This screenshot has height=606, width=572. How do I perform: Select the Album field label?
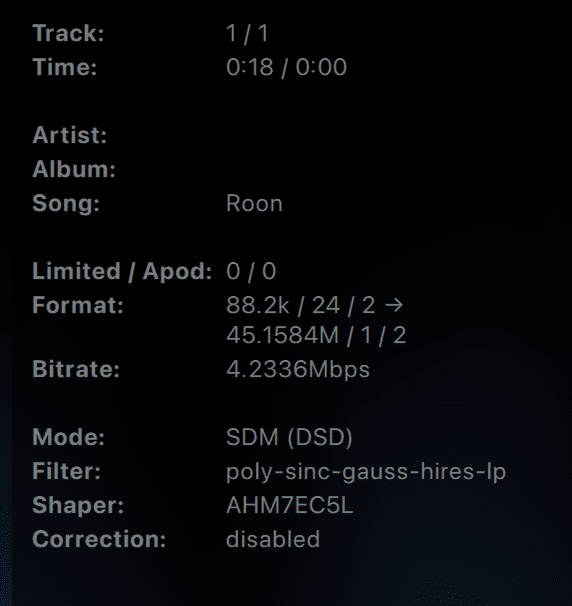tap(74, 169)
